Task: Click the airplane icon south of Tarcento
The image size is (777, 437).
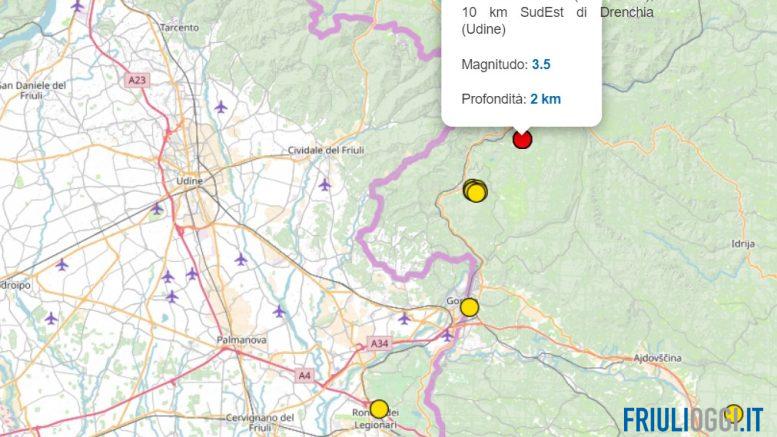Action: 221,106
